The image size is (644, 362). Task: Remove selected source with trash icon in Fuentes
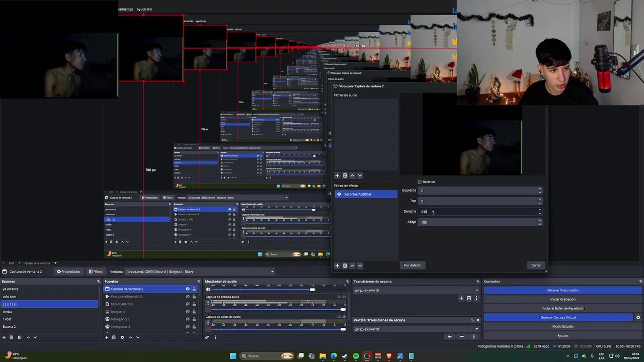coord(114,337)
